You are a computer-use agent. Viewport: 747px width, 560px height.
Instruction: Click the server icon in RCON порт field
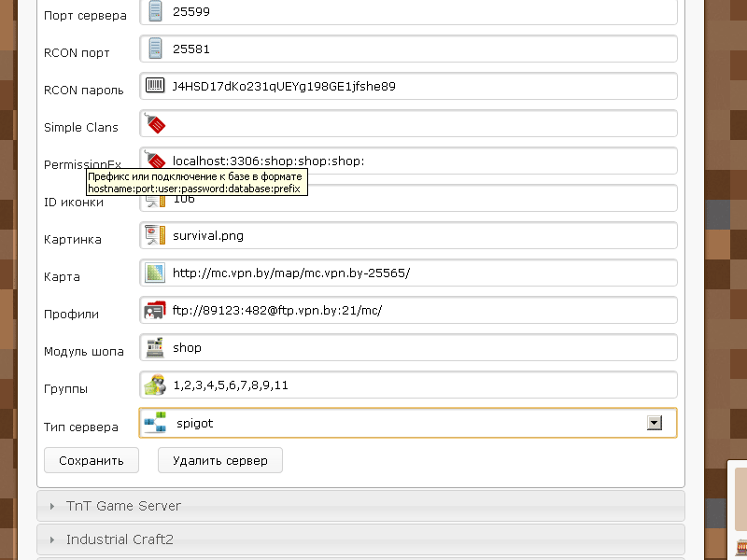pos(155,49)
